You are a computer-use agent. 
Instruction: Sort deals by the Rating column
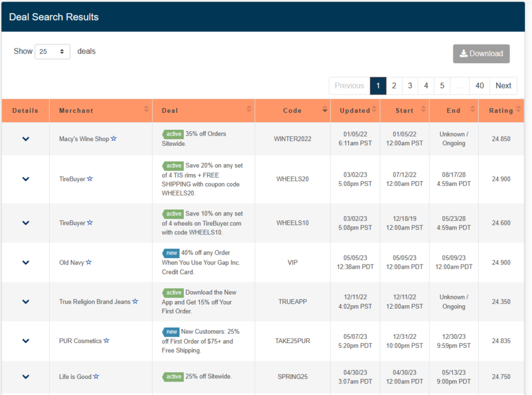tap(519, 110)
